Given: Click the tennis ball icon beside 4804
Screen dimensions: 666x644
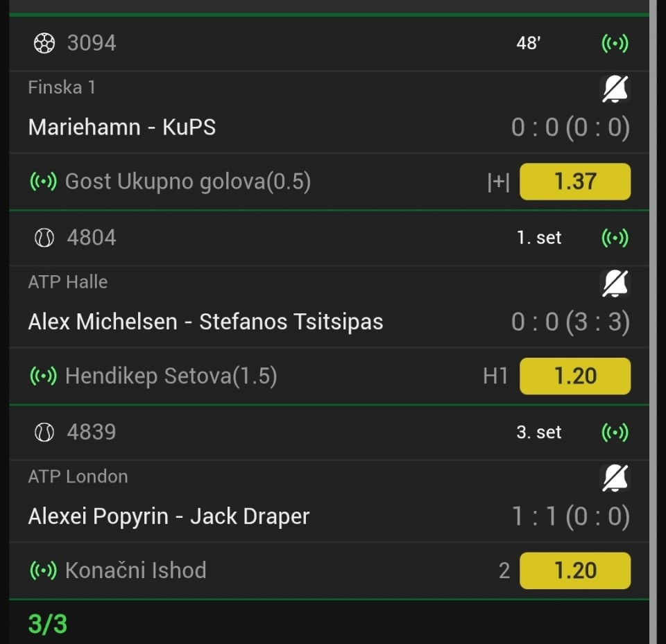Looking at the screenshot, I should (x=44, y=238).
